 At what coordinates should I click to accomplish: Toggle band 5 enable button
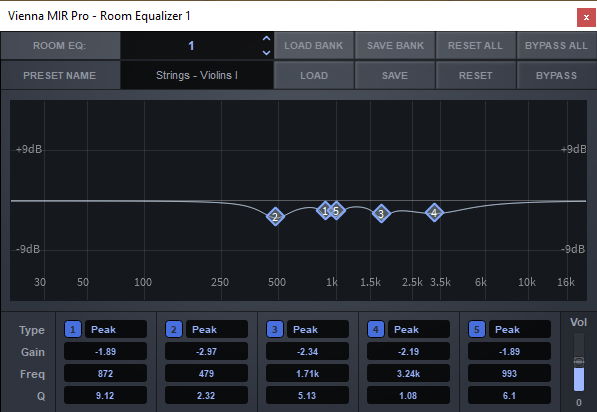[476, 329]
